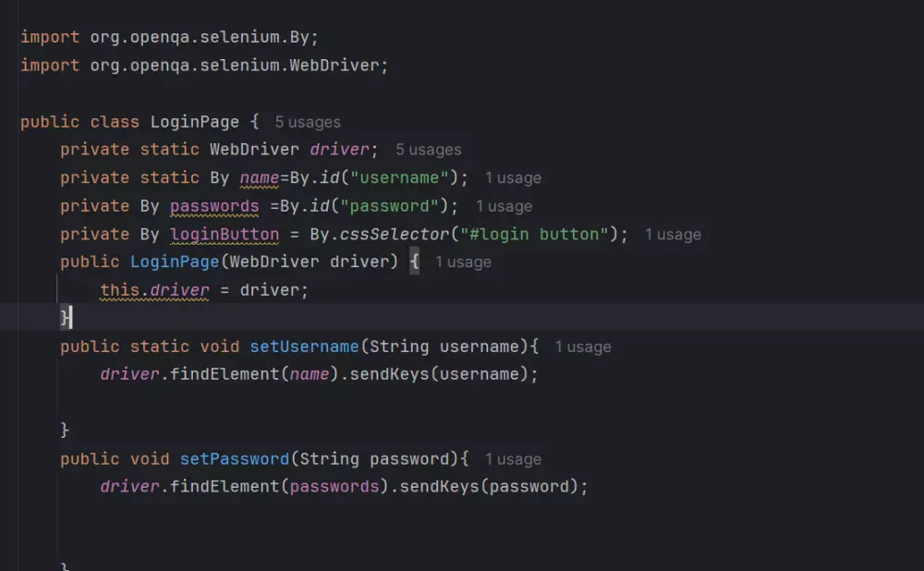
Task: Click the "#login button" string literal
Action: click(534, 235)
